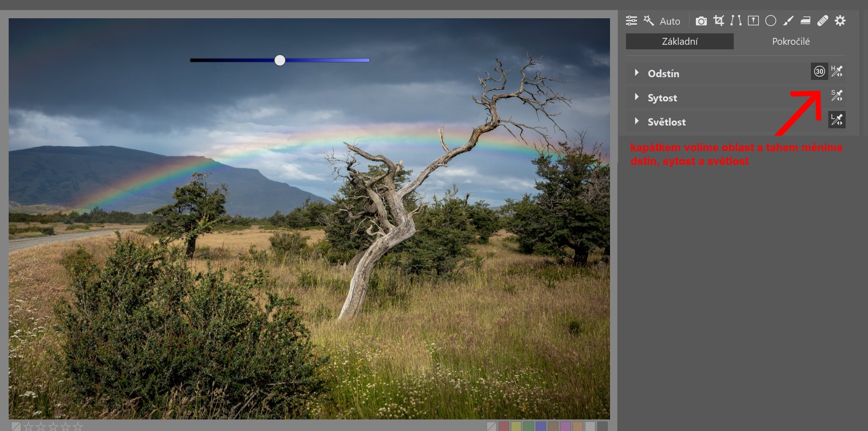The height and width of the screenshot is (431, 868).
Task: Assign the orange color label
Action: (x=578, y=426)
